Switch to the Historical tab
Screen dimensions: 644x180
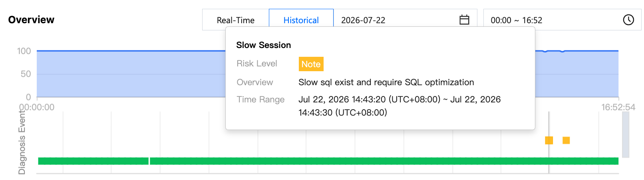(301, 20)
